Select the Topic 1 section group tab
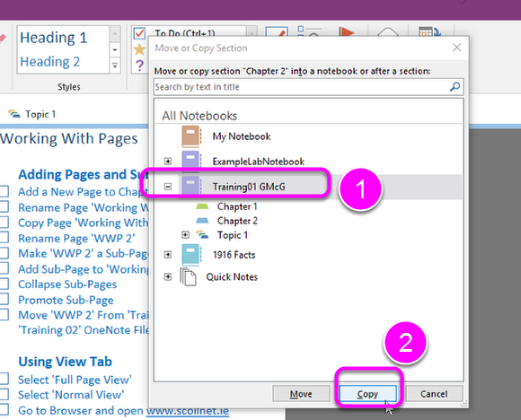This screenshot has width=521, height=420. click(32, 114)
